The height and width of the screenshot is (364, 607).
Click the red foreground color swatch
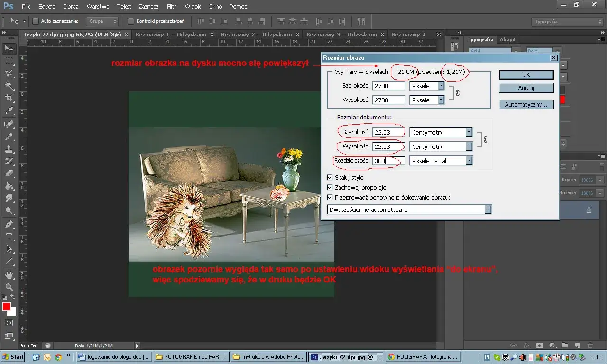coord(7,307)
